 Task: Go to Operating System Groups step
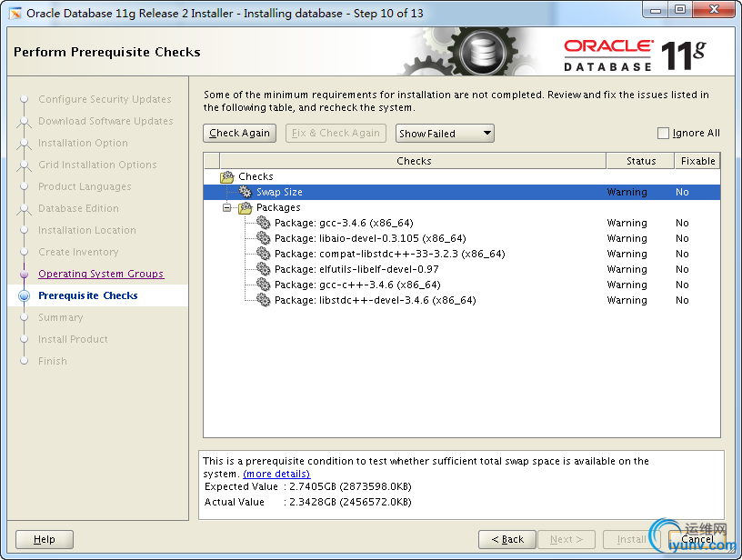coord(101,274)
